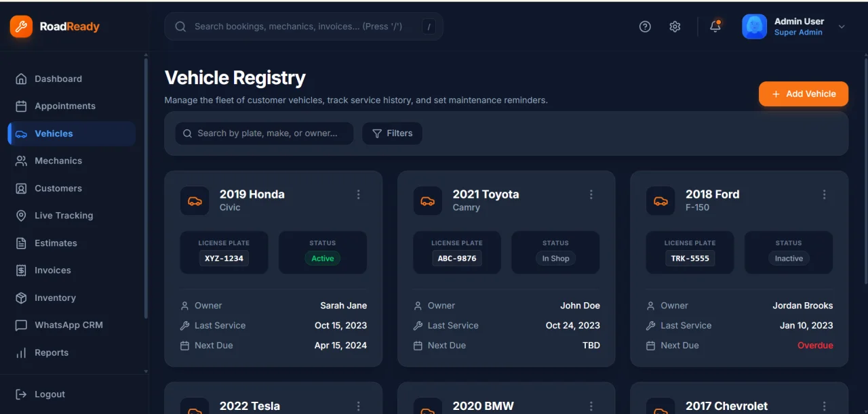Open more options for 2017 Chevrolet card
Image resolution: width=868 pixels, height=414 pixels.
point(825,407)
